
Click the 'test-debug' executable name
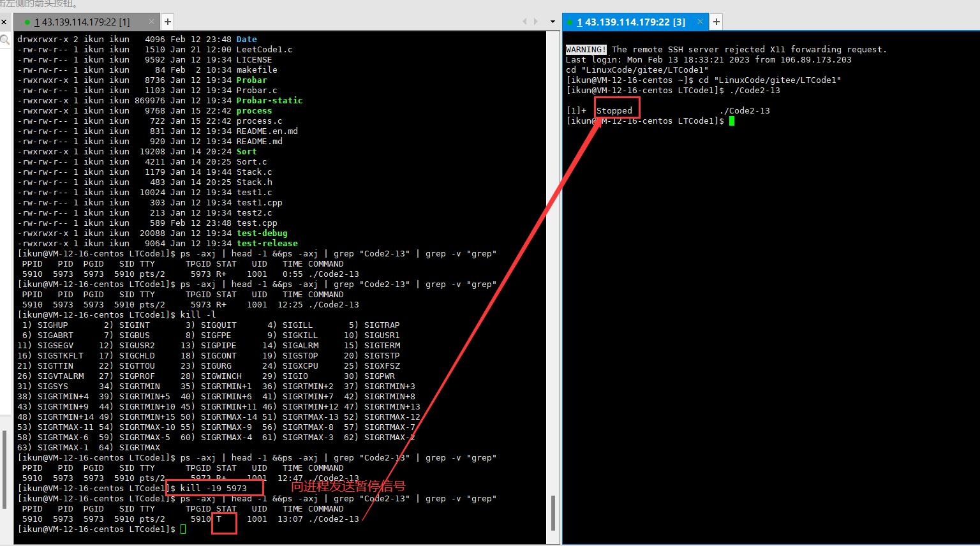[x=262, y=233]
